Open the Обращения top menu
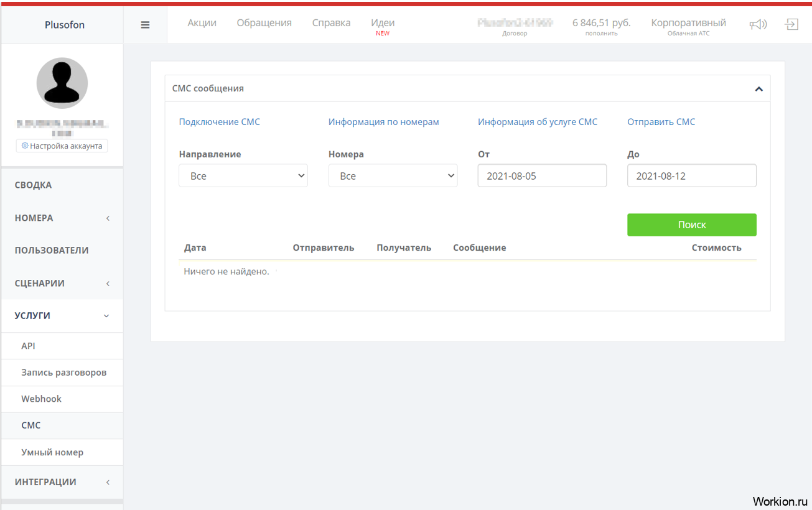812x510 pixels. (264, 23)
